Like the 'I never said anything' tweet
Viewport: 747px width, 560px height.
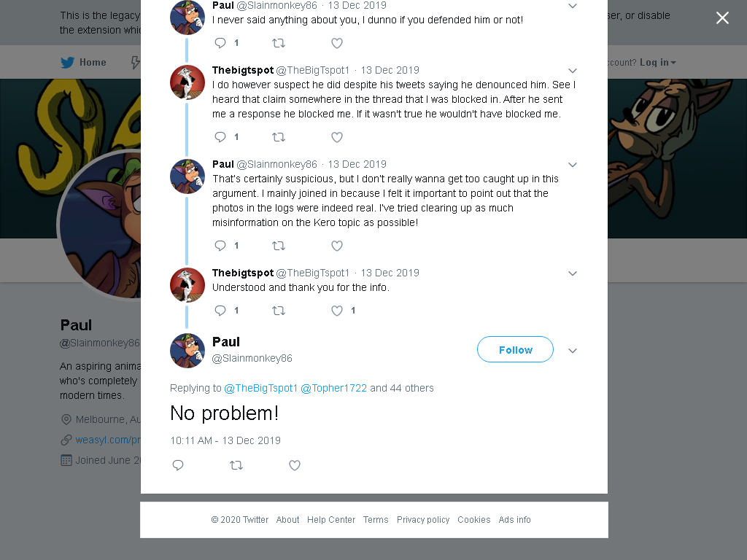click(337, 43)
